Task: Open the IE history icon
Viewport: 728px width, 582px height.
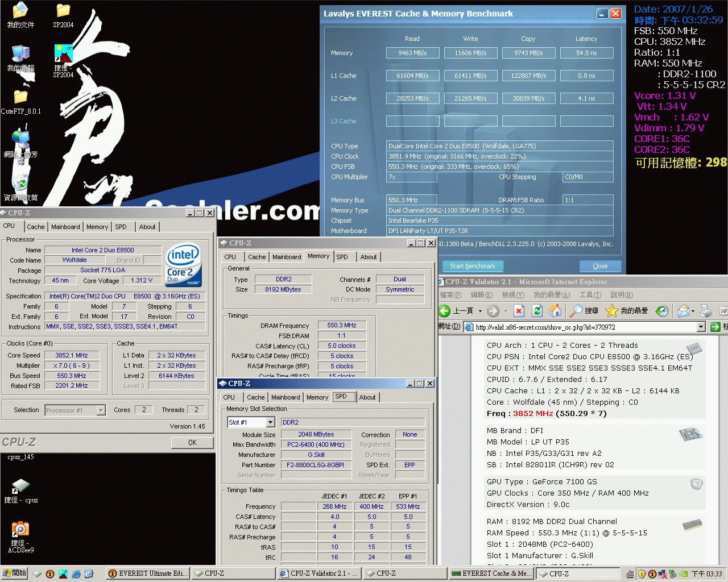Action: [x=661, y=311]
